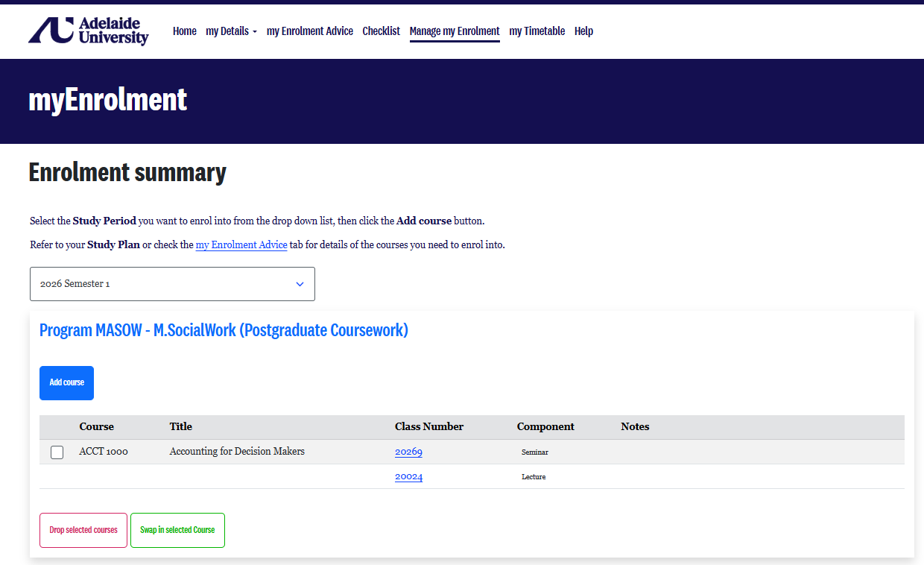
Task: Go to the Checklist page
Action: [382, 31]
